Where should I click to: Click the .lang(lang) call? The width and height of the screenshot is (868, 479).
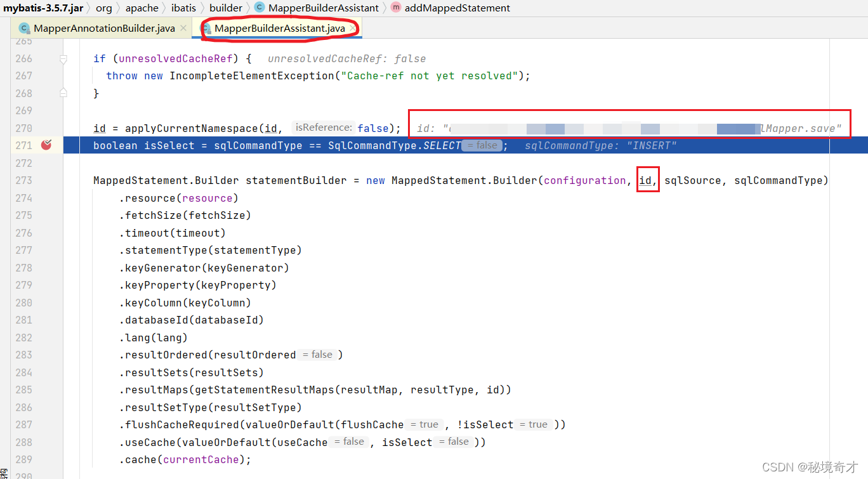tap(153, 338)
